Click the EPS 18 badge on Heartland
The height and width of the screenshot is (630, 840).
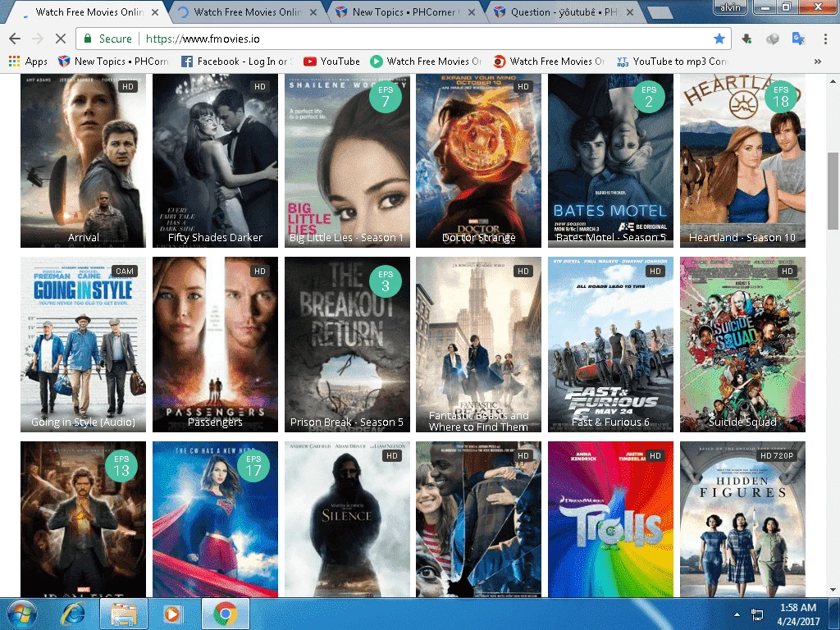pos(781,97)
